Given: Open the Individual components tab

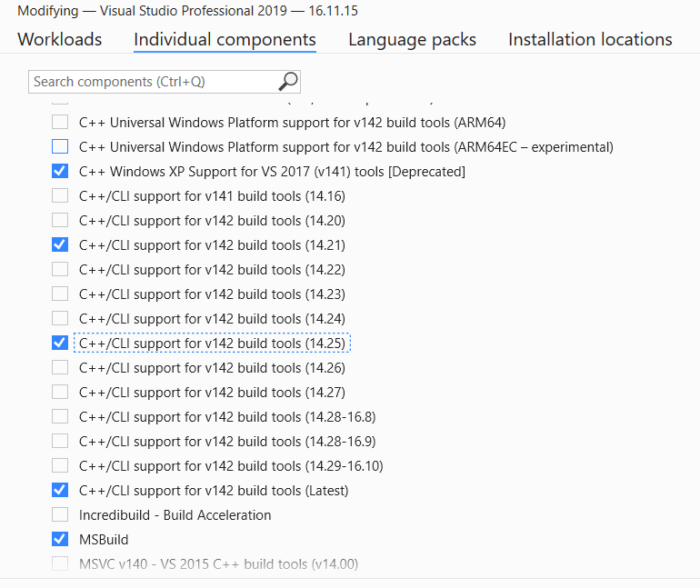Looking at the screenshot, I should 225,40.
